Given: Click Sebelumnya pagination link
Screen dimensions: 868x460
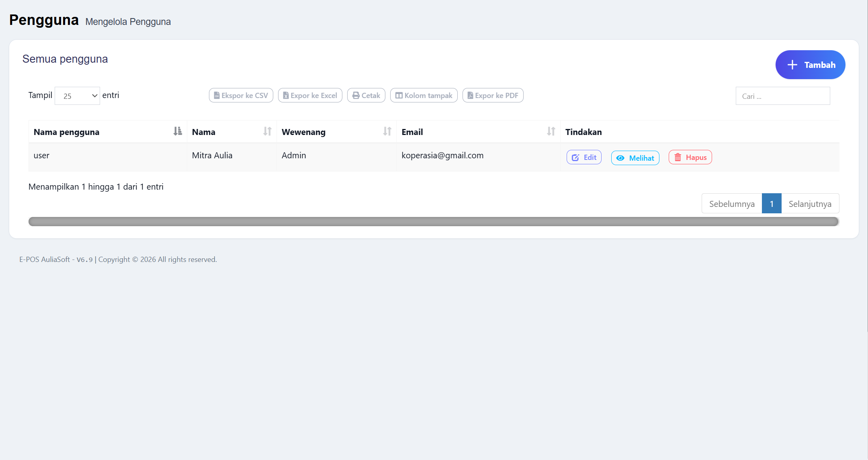Looking at the screenshot, I should (x=732, y=203).
